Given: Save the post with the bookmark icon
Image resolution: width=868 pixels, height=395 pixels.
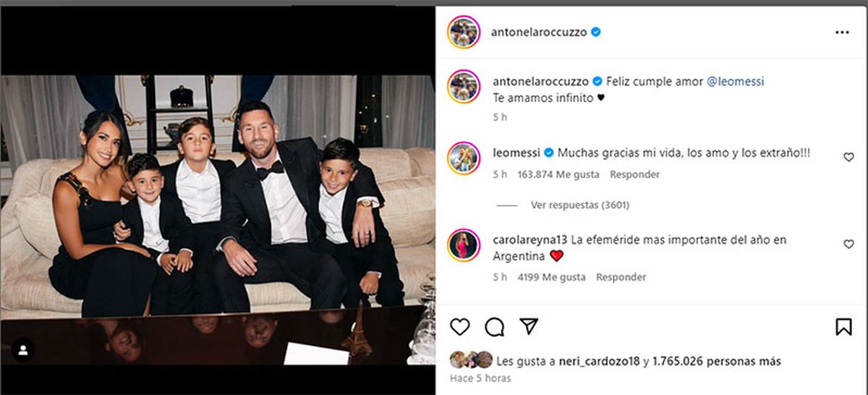Looking at the screenshot, I should 843,327.
